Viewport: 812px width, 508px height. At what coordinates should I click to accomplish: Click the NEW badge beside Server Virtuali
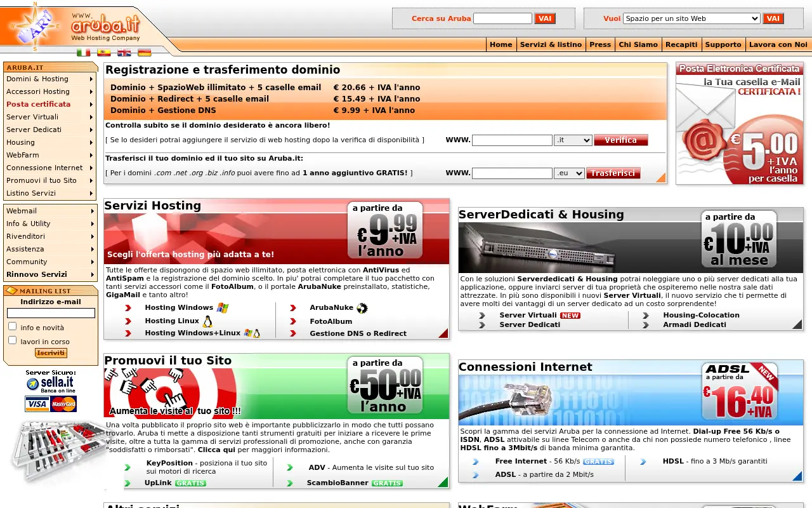(x=570, y=316)
